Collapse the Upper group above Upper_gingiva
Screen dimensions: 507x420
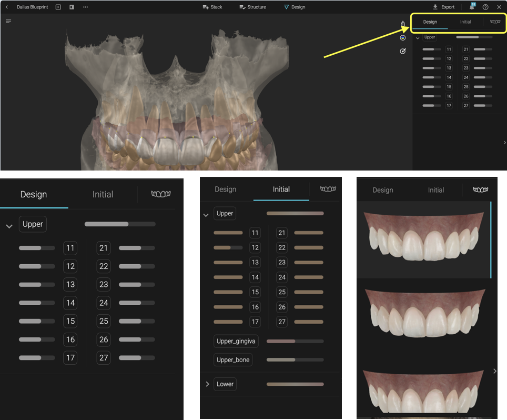(206, 215)
